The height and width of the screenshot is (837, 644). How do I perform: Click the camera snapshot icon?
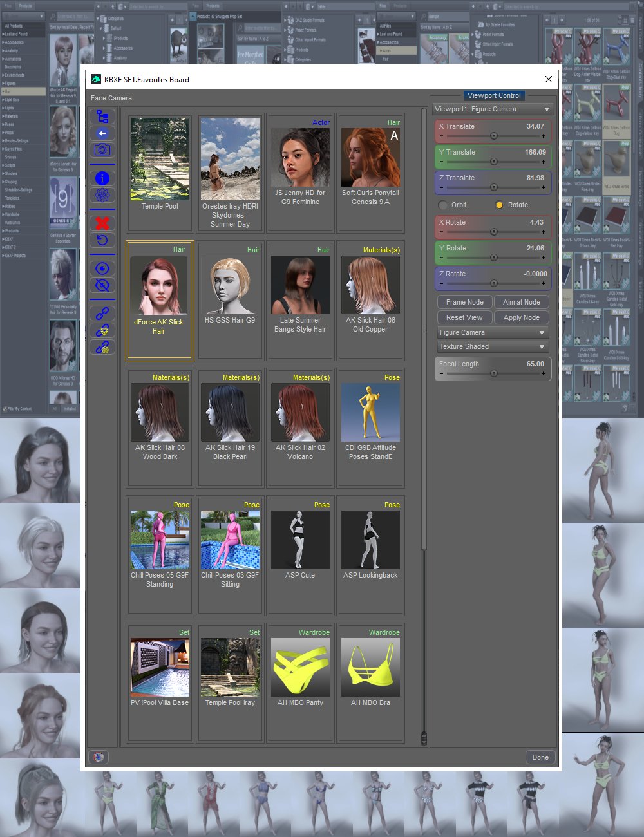coord(102,150)
